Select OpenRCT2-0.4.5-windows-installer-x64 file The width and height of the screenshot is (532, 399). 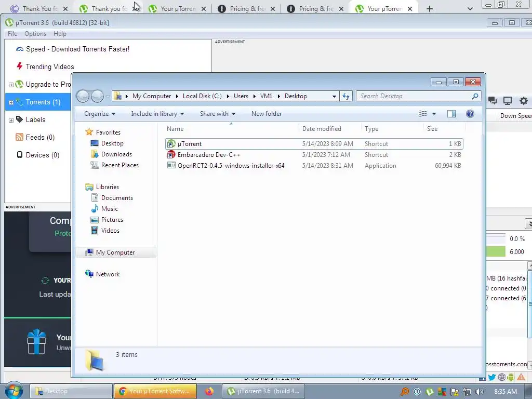pos(314,166)
